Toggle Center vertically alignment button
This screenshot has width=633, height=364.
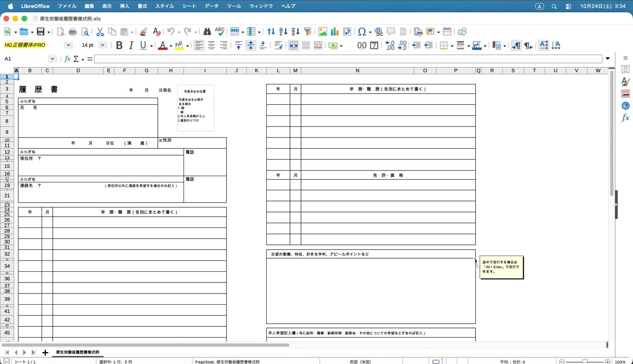[x=251, y=45]
